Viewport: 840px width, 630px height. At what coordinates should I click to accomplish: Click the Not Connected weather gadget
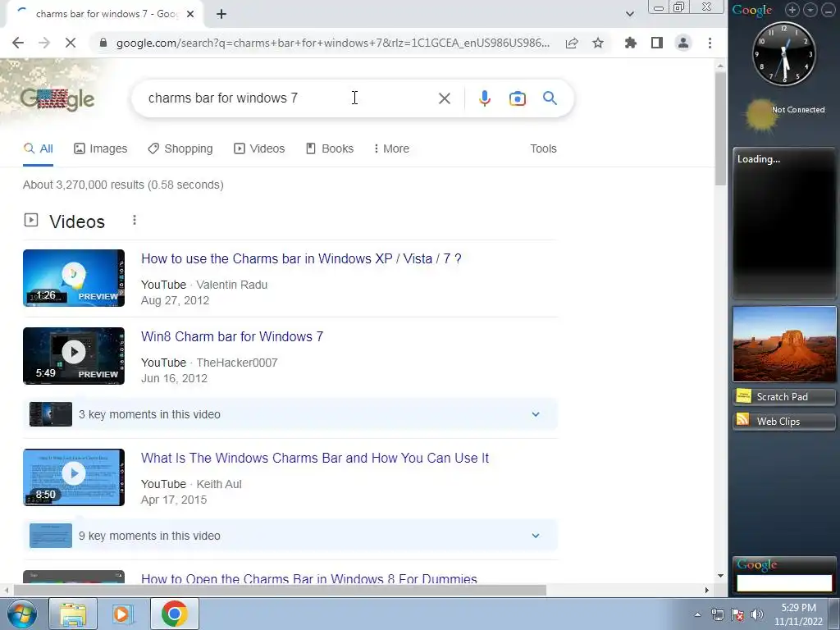(786, 114)
